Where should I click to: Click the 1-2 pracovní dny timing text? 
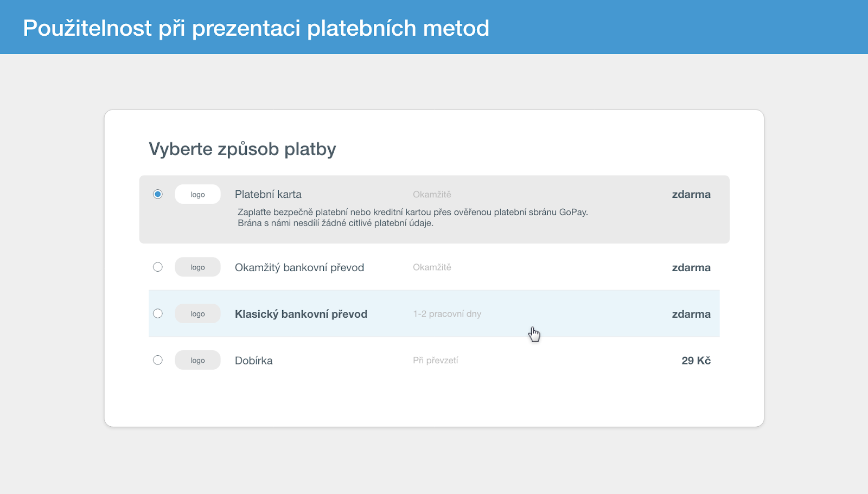[447, 314]
